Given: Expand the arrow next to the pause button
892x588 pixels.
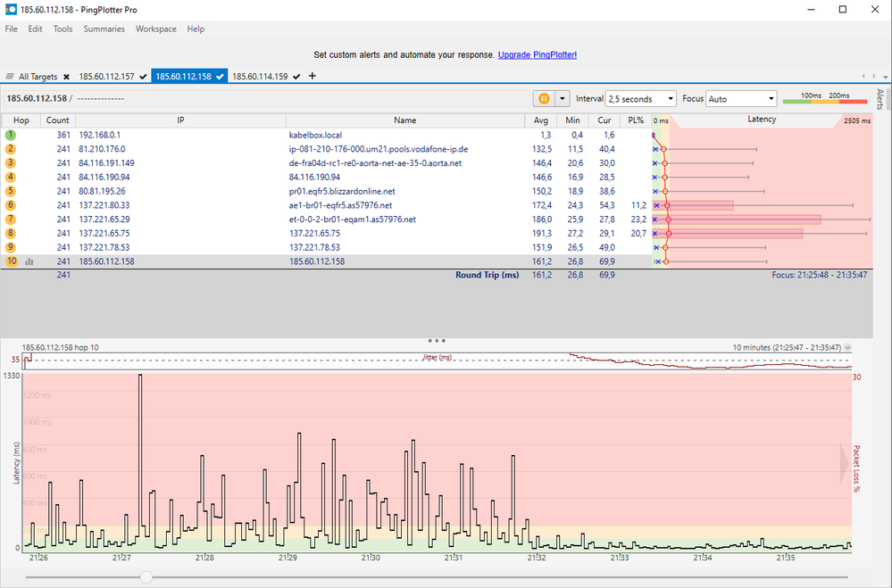Looking at the screenshot, I should (x=563, y=99).
